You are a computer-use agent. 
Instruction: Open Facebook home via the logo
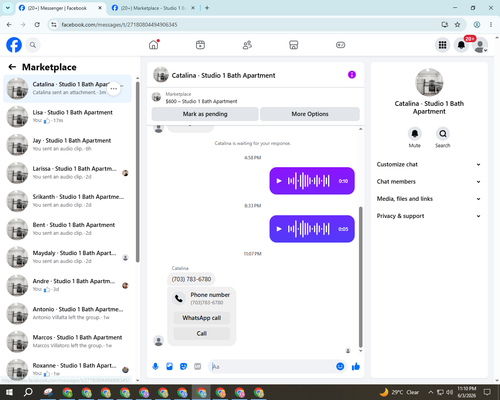point(14,45)
